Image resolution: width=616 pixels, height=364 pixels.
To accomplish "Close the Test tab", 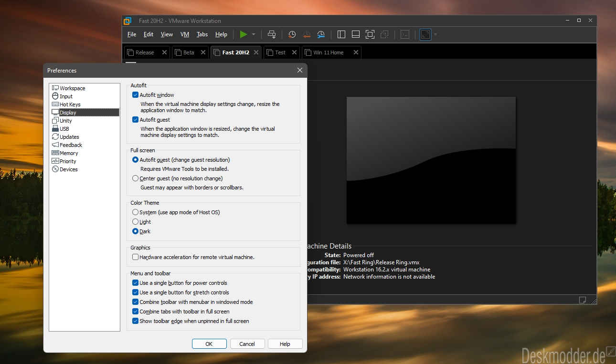I will [294, 52].
